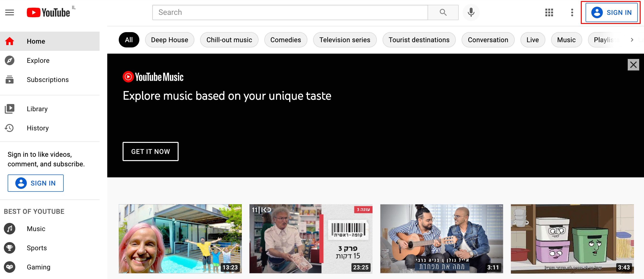Filter by Television series chip

[345, 40]
